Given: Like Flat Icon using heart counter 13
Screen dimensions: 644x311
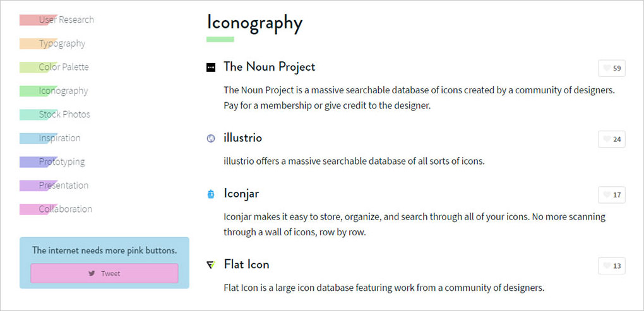Looking at the screenshot, I should (x=612, y=266).
